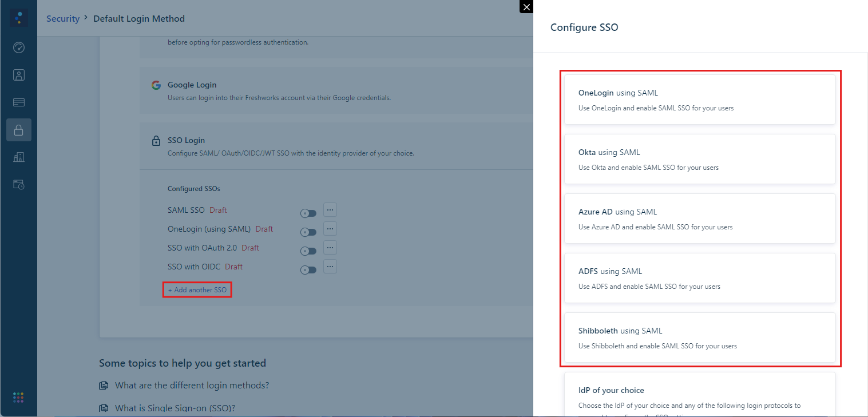The width and height of the screenshot is (868, 417).
Task: Toggle the SSO with OIDC switch
Action: tap(308, 270)
